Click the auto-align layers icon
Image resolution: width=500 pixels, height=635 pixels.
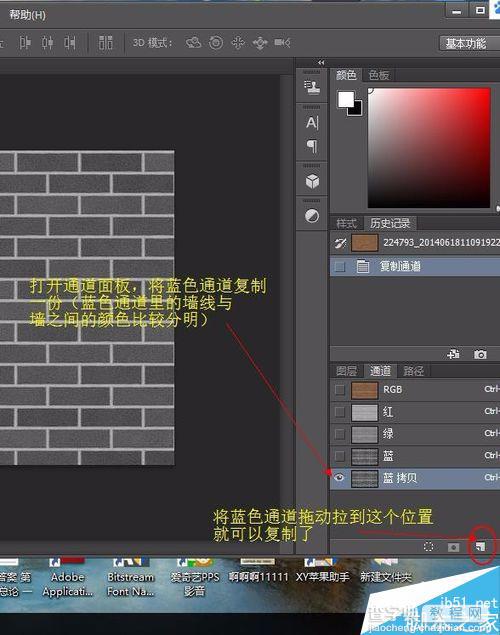(x=106, y=43)
